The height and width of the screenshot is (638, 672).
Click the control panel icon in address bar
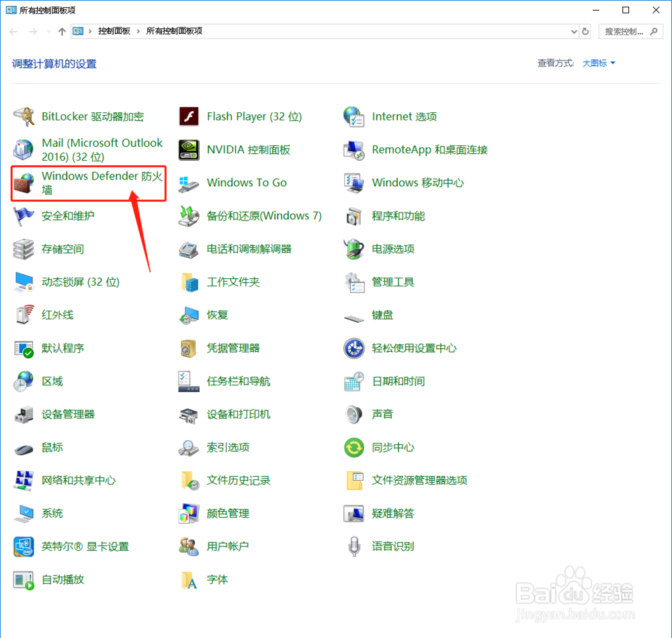click(78, 32)
